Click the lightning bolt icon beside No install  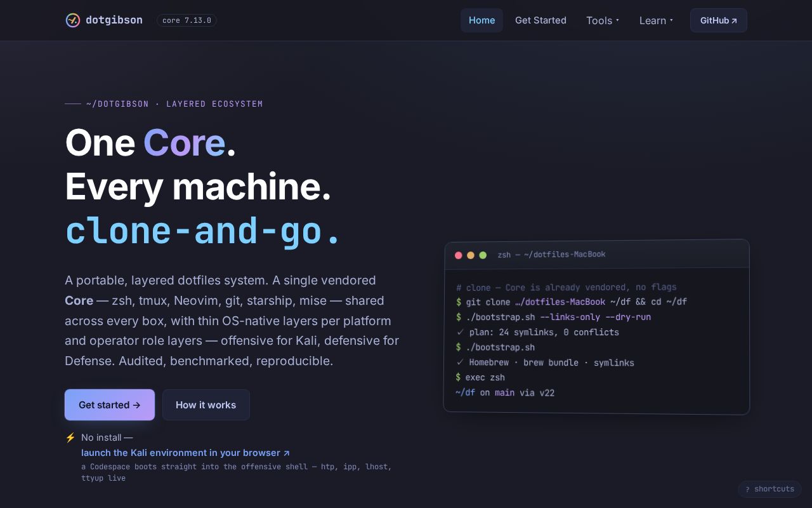[70, 438]
